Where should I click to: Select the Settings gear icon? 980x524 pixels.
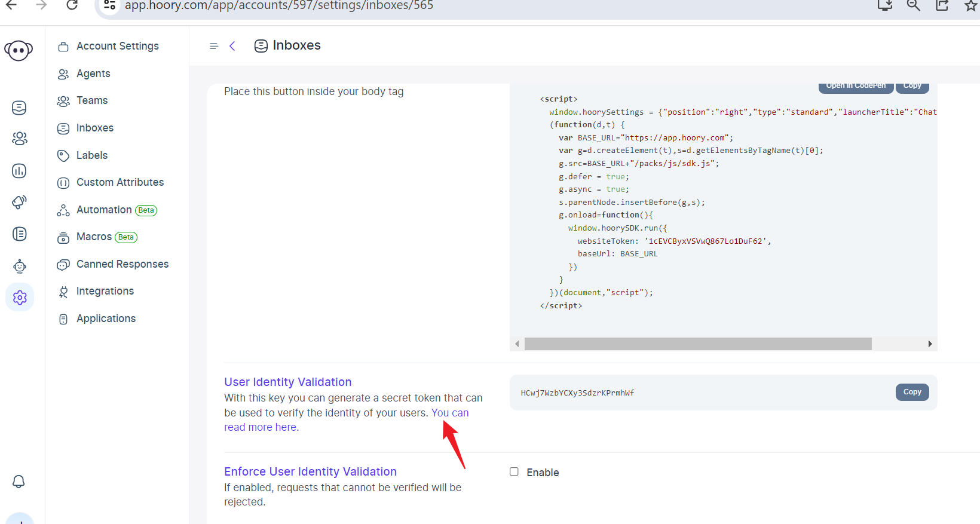tap(20, 297)
